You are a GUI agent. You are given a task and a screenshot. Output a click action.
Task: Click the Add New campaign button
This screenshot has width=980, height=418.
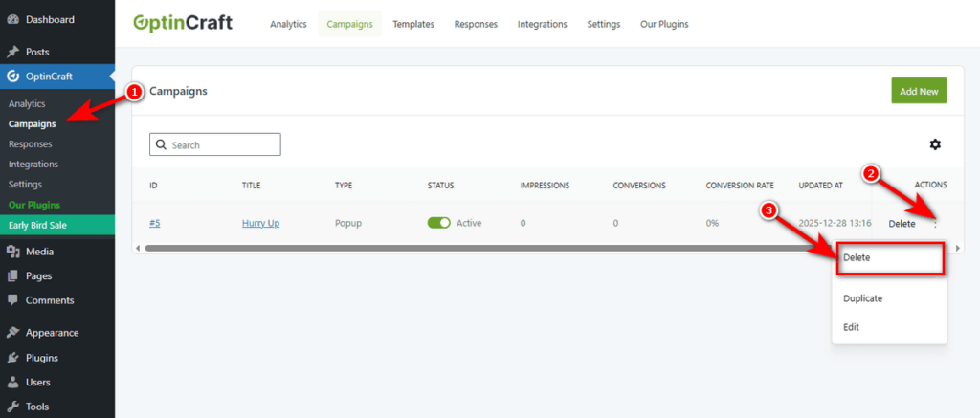coord(919,91)
